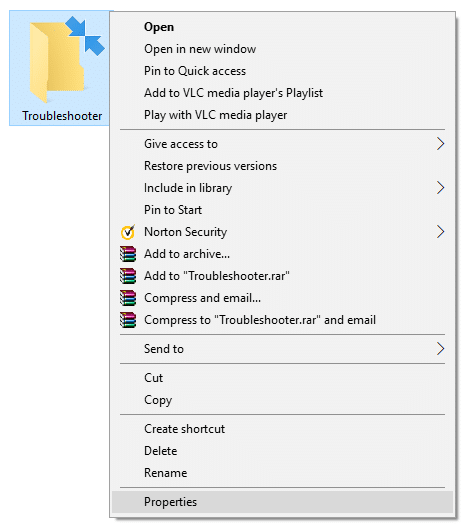Click the WinRAR icon beside Add to archive

(x=128, y=254)
